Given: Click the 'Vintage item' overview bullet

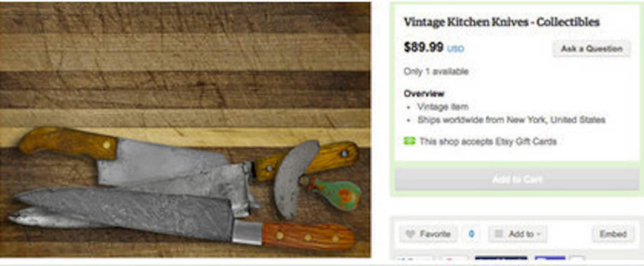Looking at the screenshot, I should 443,107.
